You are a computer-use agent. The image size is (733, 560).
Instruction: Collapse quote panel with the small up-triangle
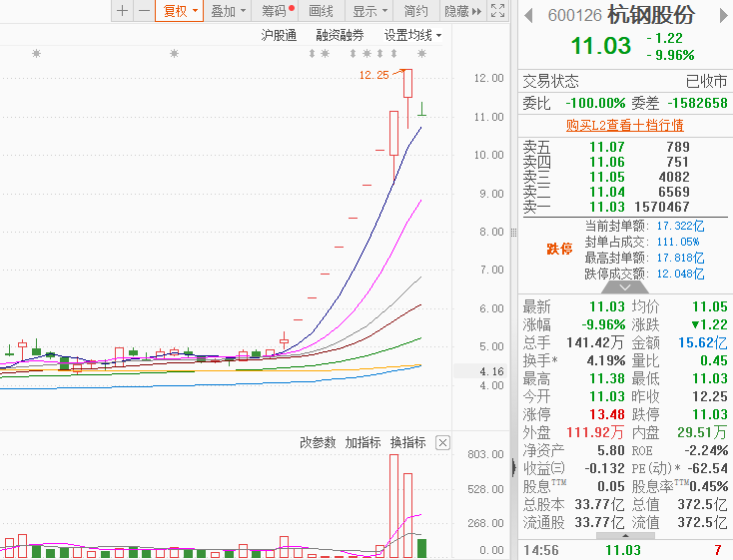[625, 536]
